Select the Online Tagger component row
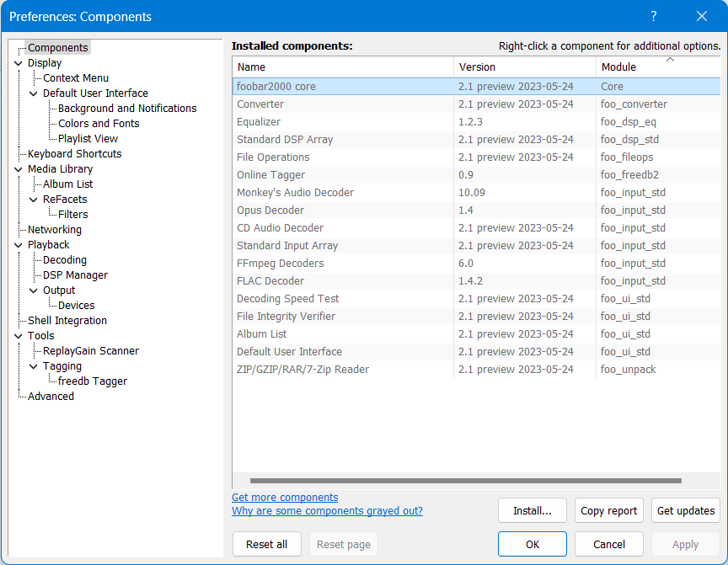The width and height of the screenshot is (728, 565). coord(476,175)
